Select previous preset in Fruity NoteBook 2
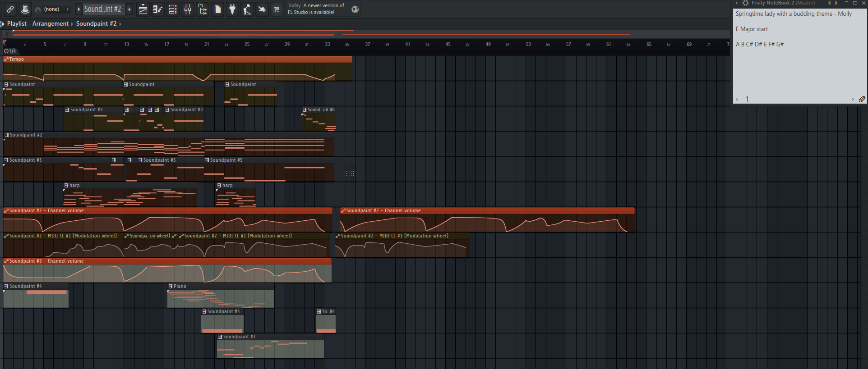 point(829,3)
